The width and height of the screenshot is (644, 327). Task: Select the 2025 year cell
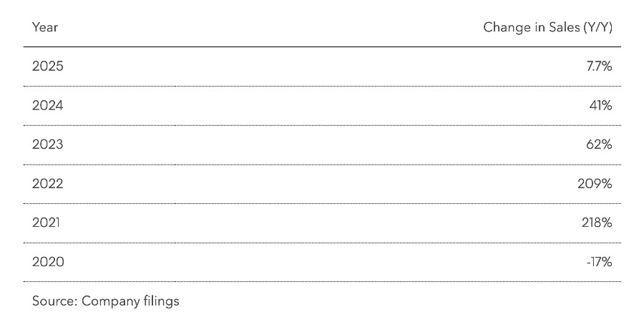click(48, 67)
